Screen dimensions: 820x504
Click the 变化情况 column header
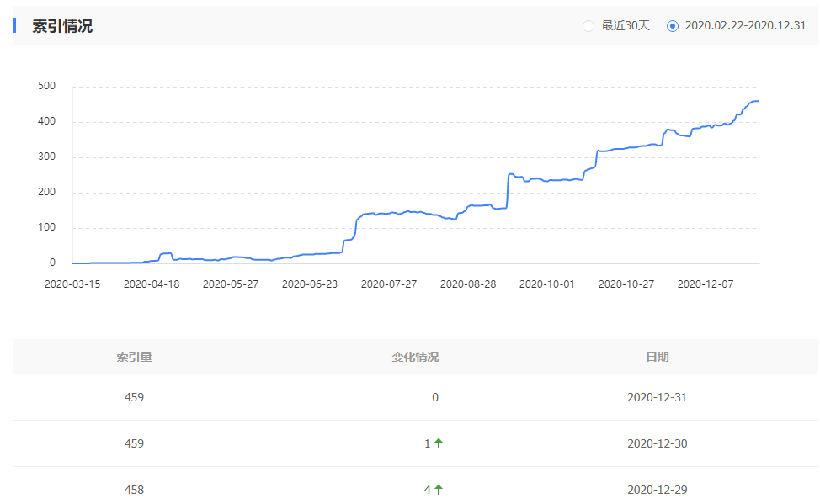(415, 357)
